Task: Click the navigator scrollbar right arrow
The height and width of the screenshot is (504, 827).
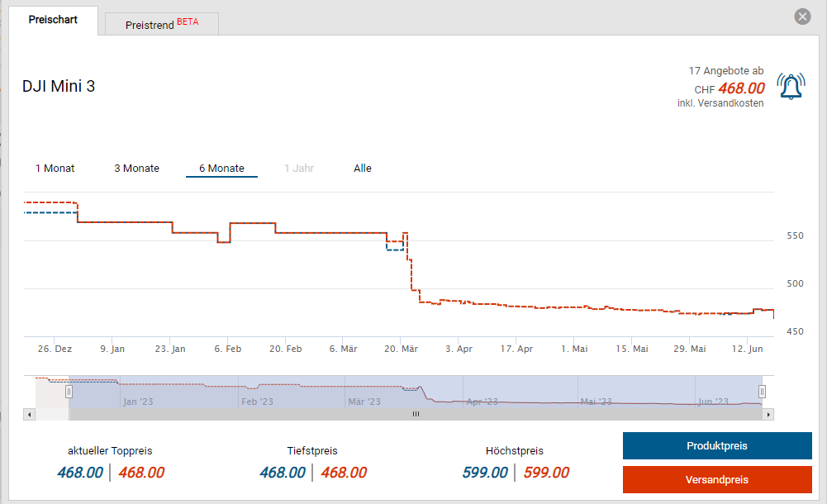Action: click(768, 414)
